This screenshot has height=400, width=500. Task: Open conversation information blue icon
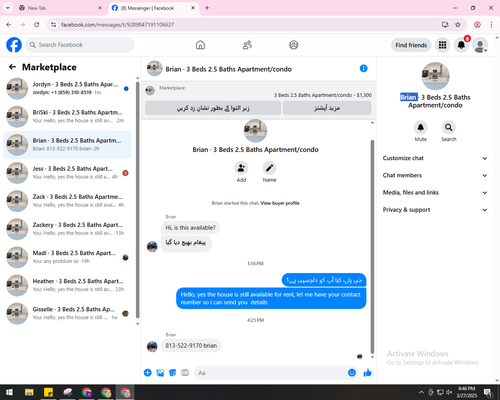[364, 69]
